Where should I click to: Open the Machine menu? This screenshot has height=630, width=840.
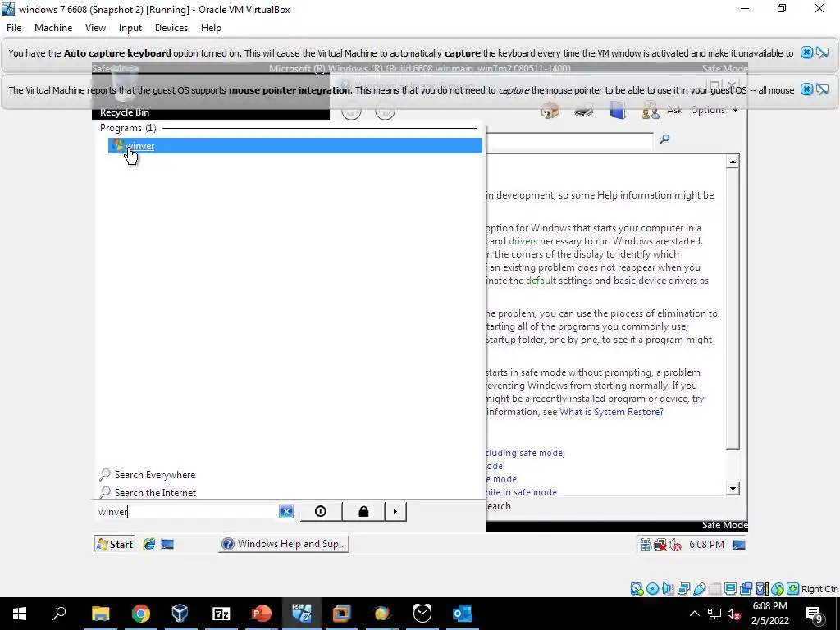pos(53,28)
